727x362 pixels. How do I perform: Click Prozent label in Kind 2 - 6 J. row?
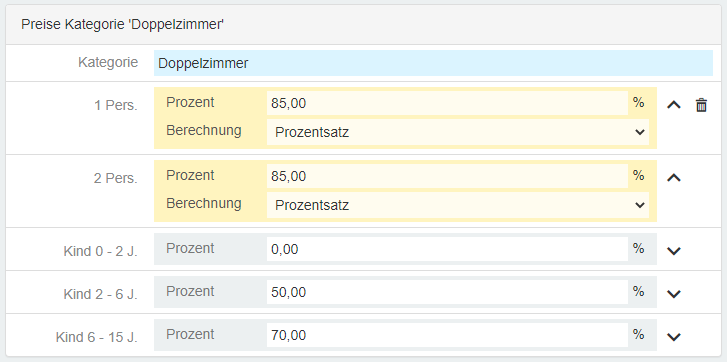point(190,291)
